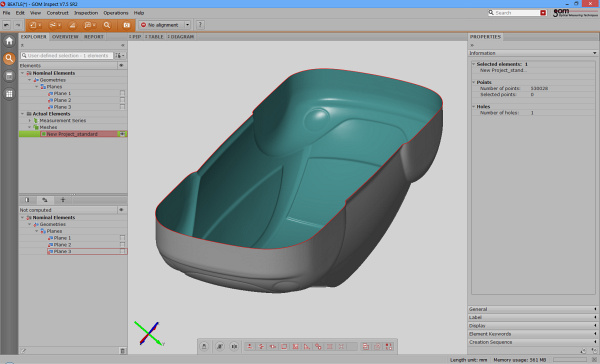Screen dimensions: 600x364
Task: Click the undo arrow in the toolbar
Action: pos(7,25)
